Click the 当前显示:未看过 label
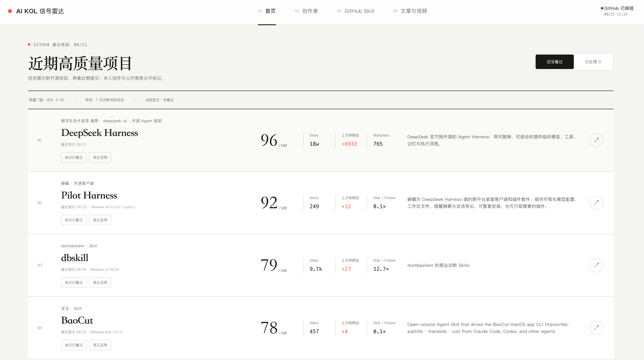The image size is (644, 360). 159,100
